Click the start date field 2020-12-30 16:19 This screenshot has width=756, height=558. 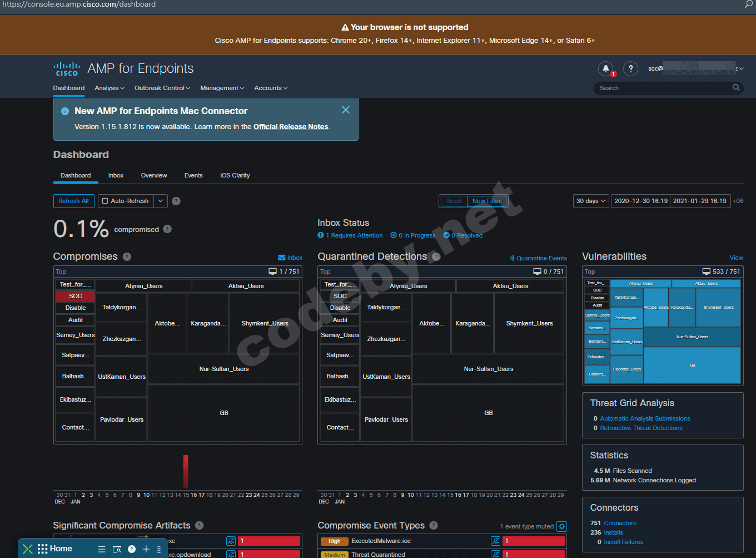pyautogui.click(x=640, y=201)
